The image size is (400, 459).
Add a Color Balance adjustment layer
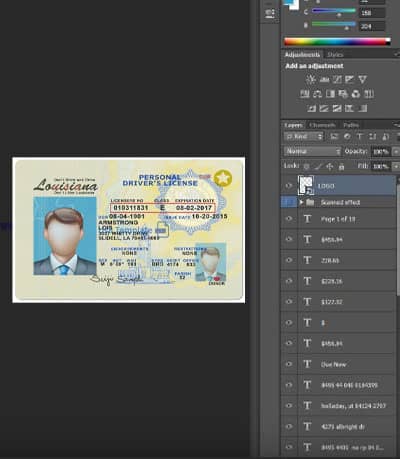tap(317, 94)
